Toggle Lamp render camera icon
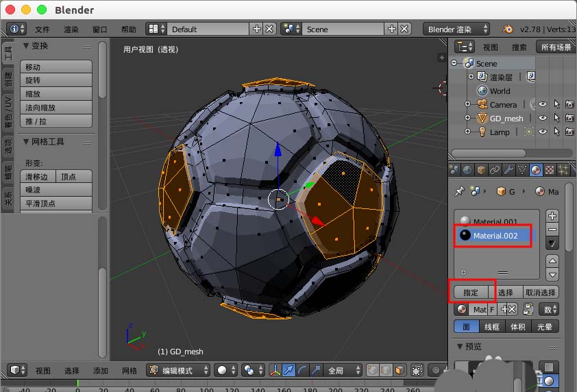 (569, 132)
